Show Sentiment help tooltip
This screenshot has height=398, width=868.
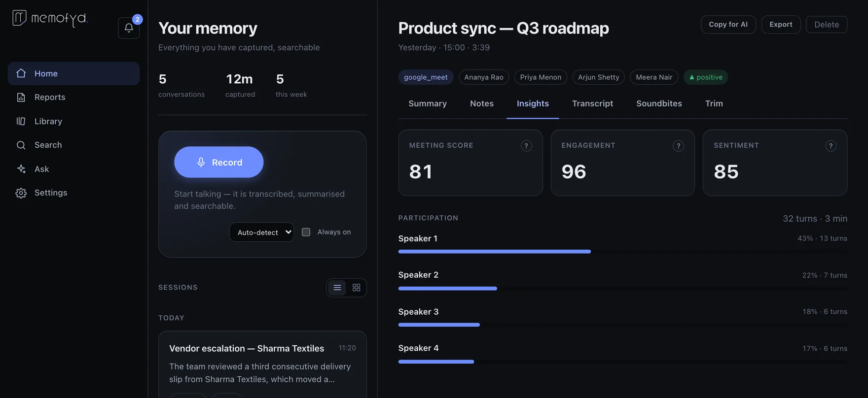point(831,146)
